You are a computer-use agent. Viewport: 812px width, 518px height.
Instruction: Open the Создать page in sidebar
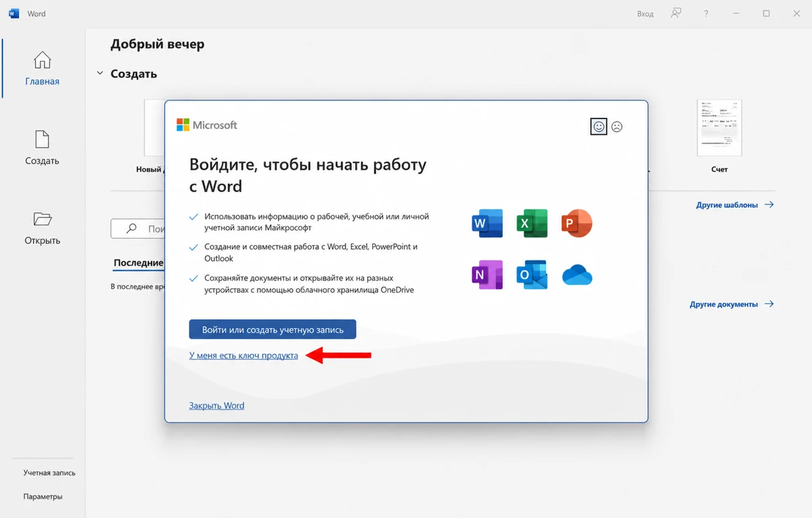(x=42, y=148)
